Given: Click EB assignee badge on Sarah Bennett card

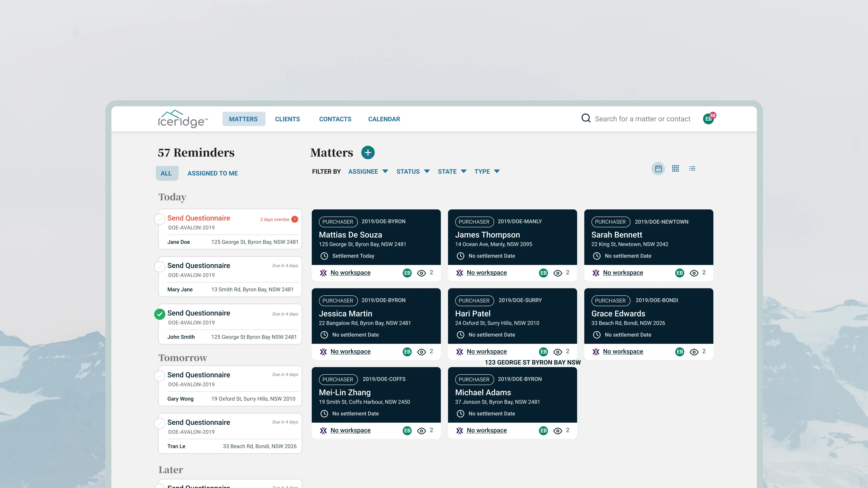Looking at the screenshot, I should point(680,273).
